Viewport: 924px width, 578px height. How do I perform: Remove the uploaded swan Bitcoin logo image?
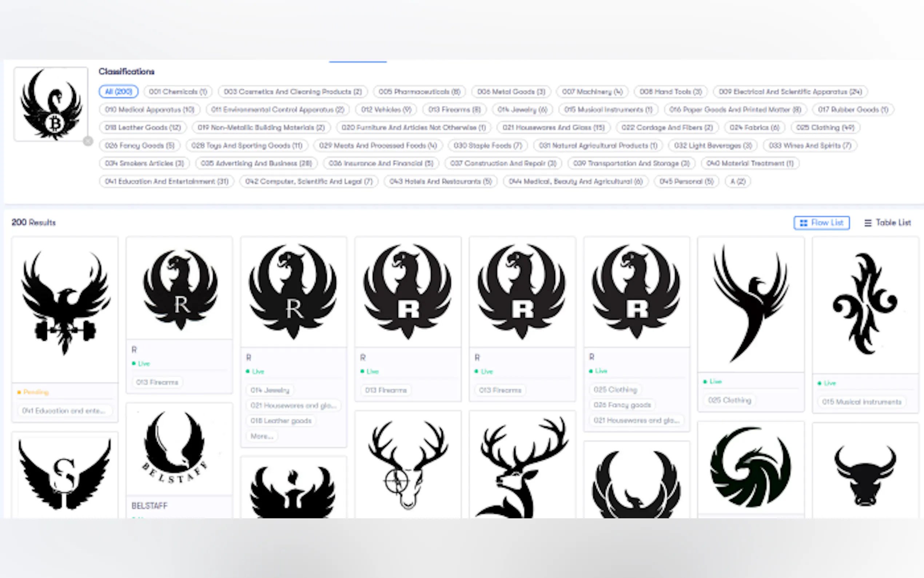88,142
